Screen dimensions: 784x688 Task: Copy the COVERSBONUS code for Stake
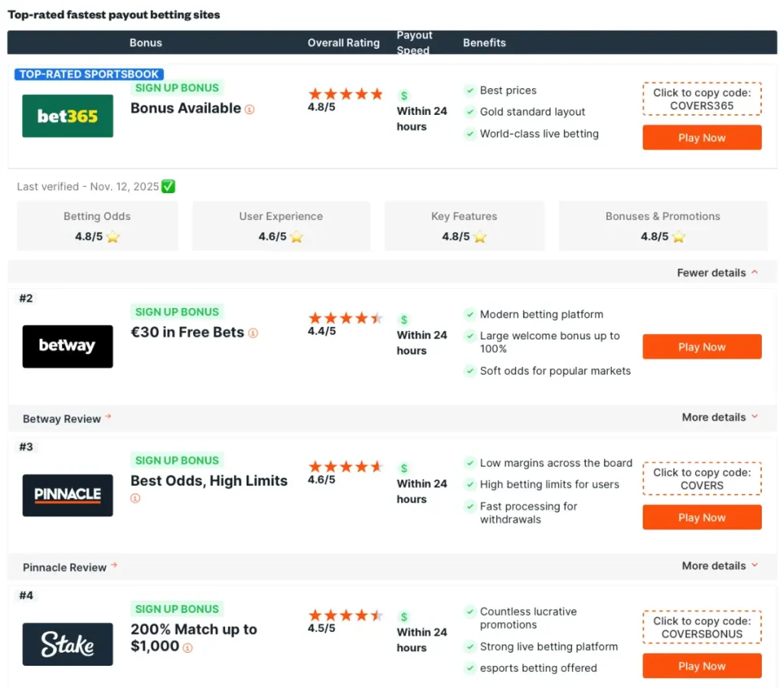coord(701,627)
